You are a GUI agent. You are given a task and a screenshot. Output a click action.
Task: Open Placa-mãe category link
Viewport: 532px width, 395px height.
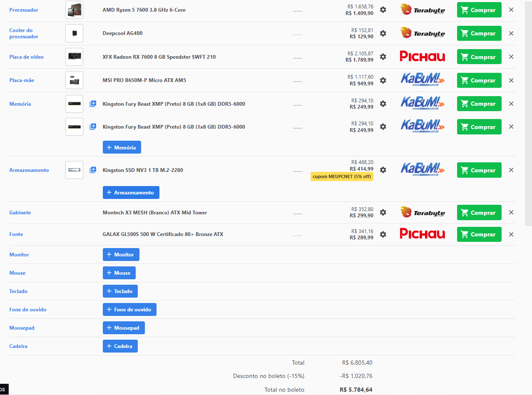tap(22, 80)
